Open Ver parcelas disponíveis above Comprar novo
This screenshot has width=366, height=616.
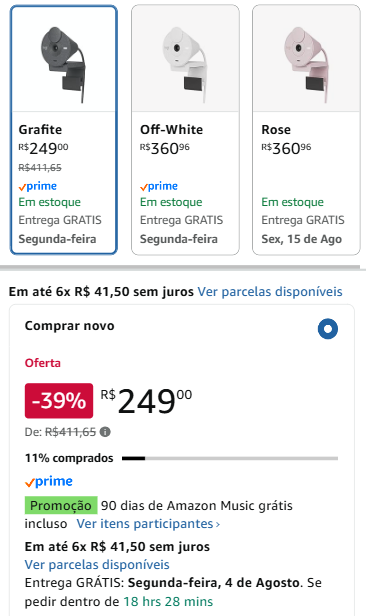pyautogui.click(x=270, y=292)
